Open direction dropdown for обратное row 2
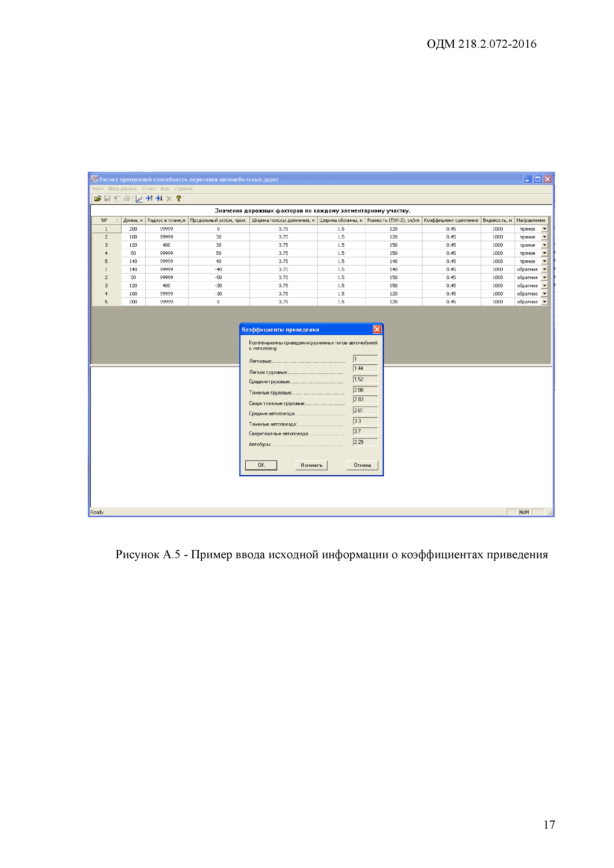The height and width of the screenshot is (868, 614). point(544,277)
